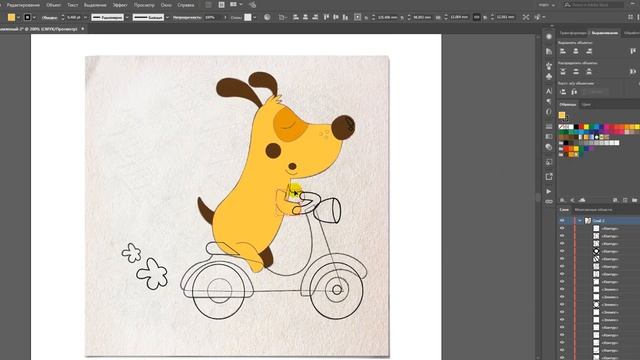Open the Paragraph panel icon in dock
Viewport: 640px width, 360px height.
pyautogui.click(x=549, y=101)
